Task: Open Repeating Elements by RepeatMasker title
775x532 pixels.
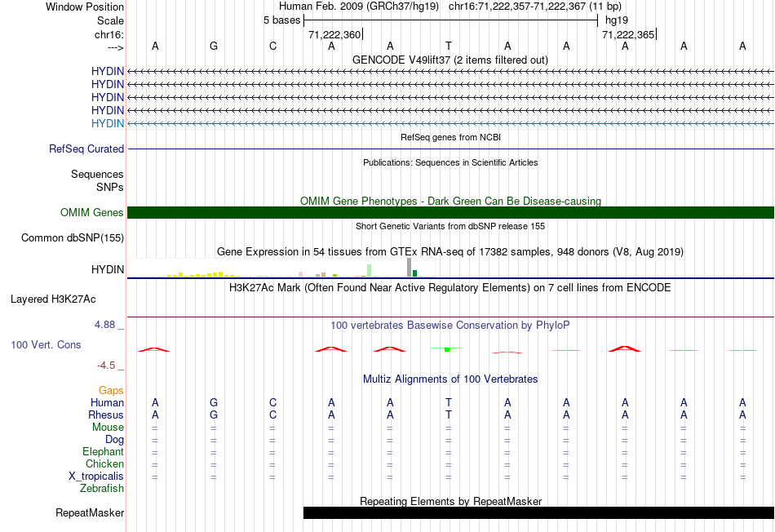Action: [x=450, y=501]
